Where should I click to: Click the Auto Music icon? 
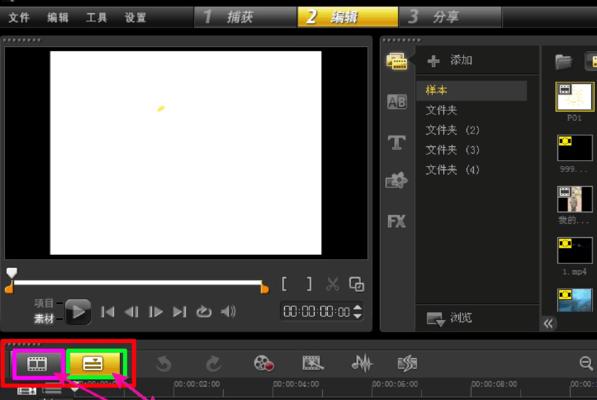(x=407, y=363)
